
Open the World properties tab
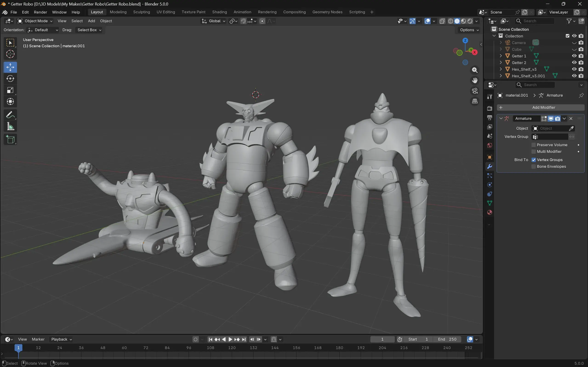click(x=490, y=145)
